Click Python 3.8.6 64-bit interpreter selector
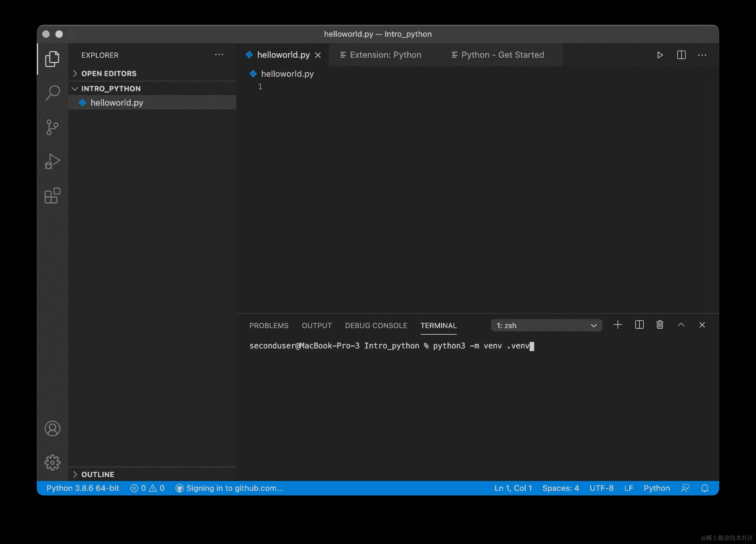The image size is (756, 544). pyautogui.click(x=83, y=488)
